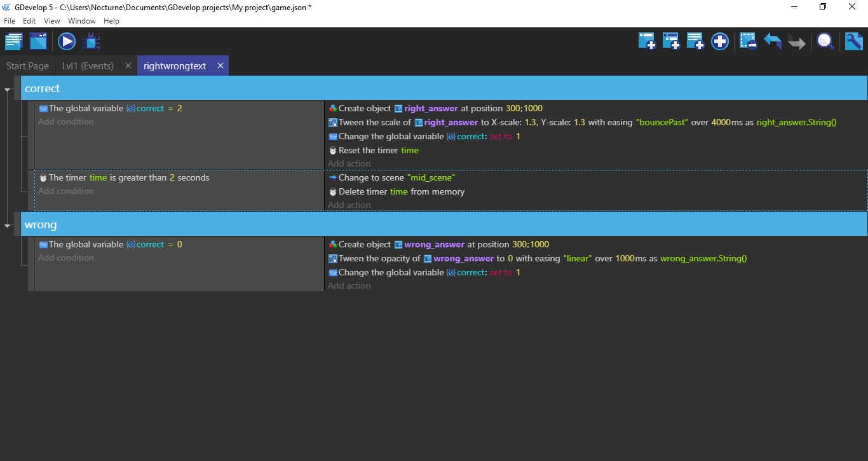Add a condition to the wrong event
This screenshot has height=461, width=868.
pyautogui.click(x=65, y=258)
